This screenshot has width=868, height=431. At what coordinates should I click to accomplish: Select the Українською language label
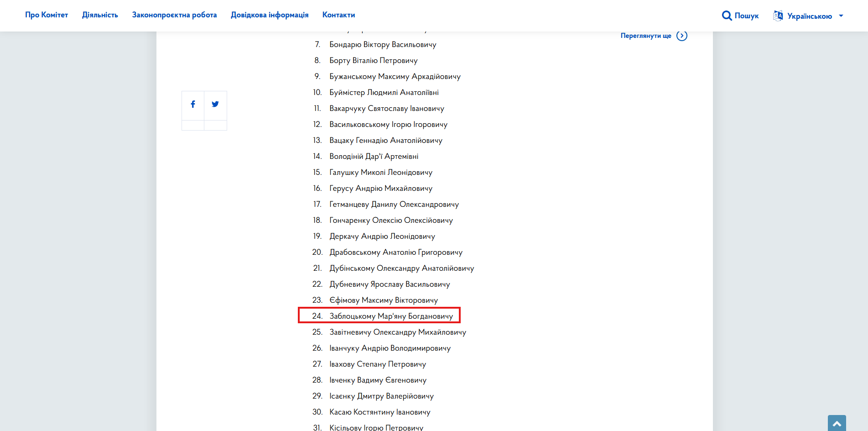(x=810, y=16)
